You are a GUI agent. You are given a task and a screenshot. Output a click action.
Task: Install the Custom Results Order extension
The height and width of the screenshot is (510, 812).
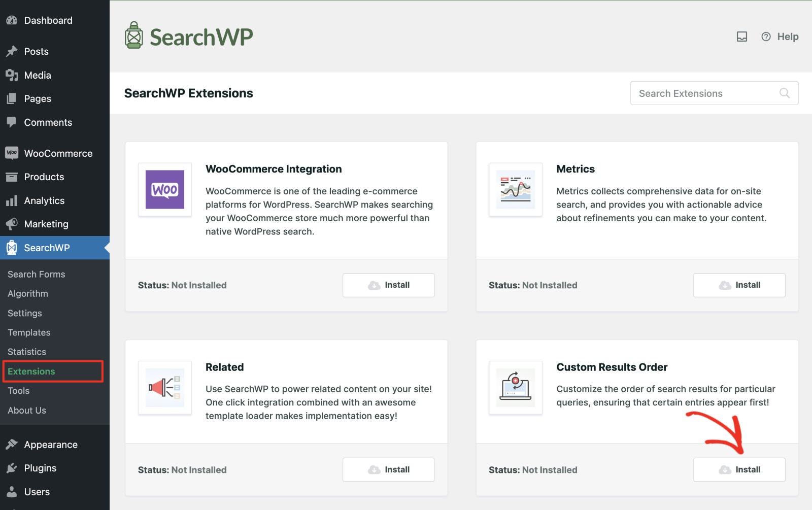tap(739, 469)
